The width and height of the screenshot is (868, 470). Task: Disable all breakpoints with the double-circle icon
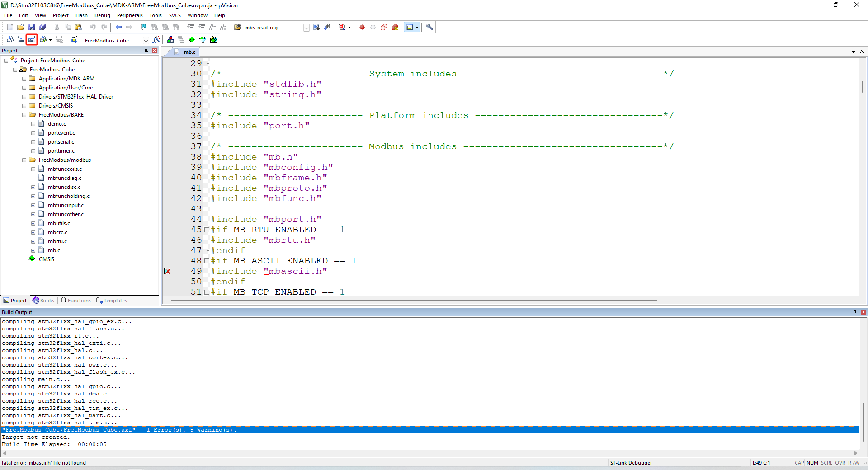384,27
